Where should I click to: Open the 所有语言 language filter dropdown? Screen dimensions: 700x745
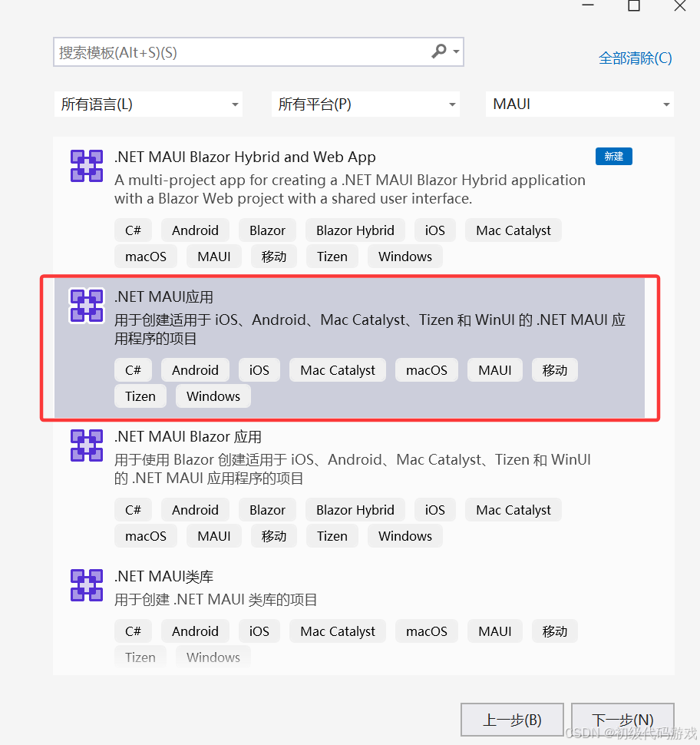(x=149, y=104)
